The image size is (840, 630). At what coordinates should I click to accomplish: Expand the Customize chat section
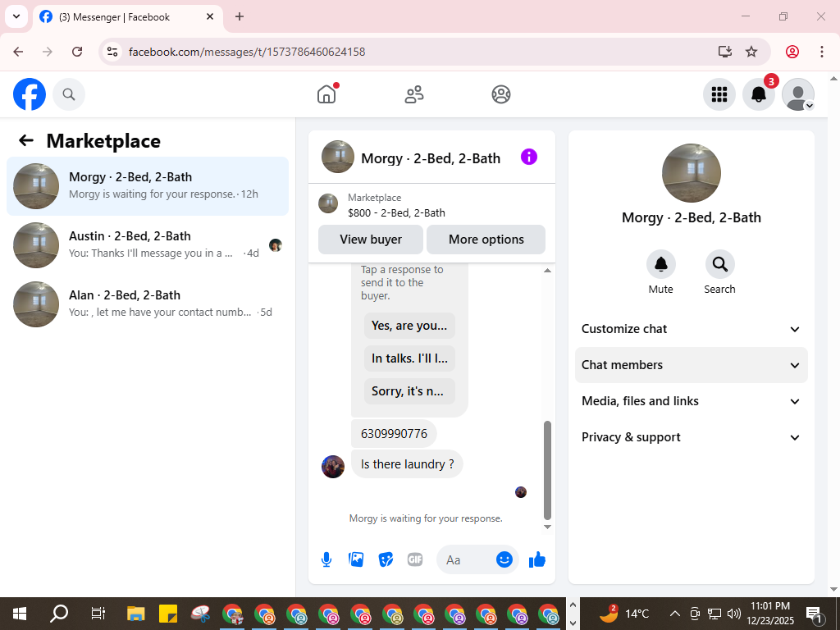tap(691, 329)
